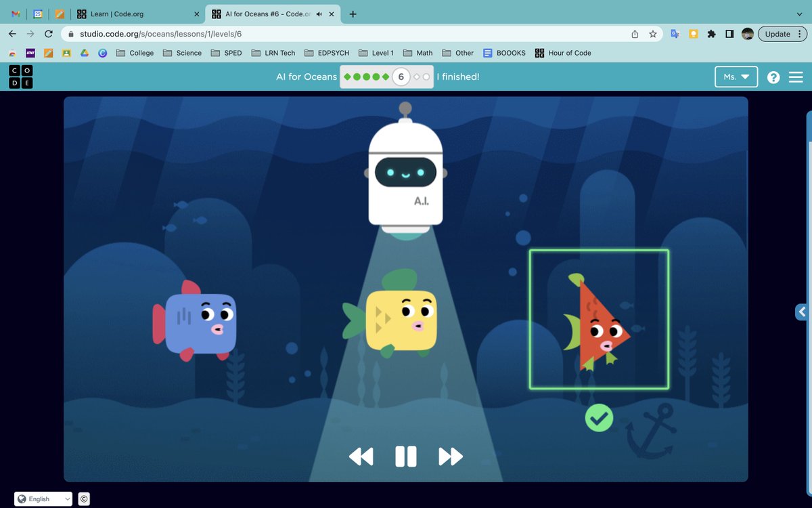Image resolution: width=812 pixels, height=508 pixels.
Task: Click the yellow square fish
Action: point(390,314)
